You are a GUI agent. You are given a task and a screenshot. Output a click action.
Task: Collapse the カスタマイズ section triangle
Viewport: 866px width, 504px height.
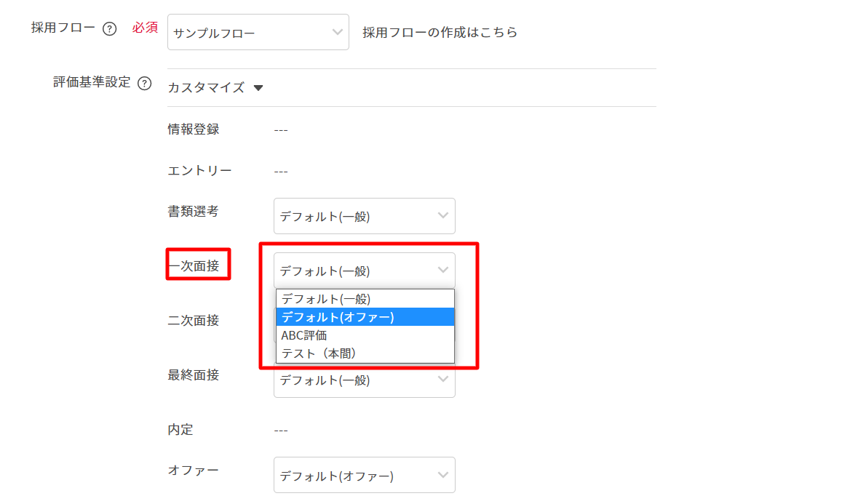click(x=258, y=88)
